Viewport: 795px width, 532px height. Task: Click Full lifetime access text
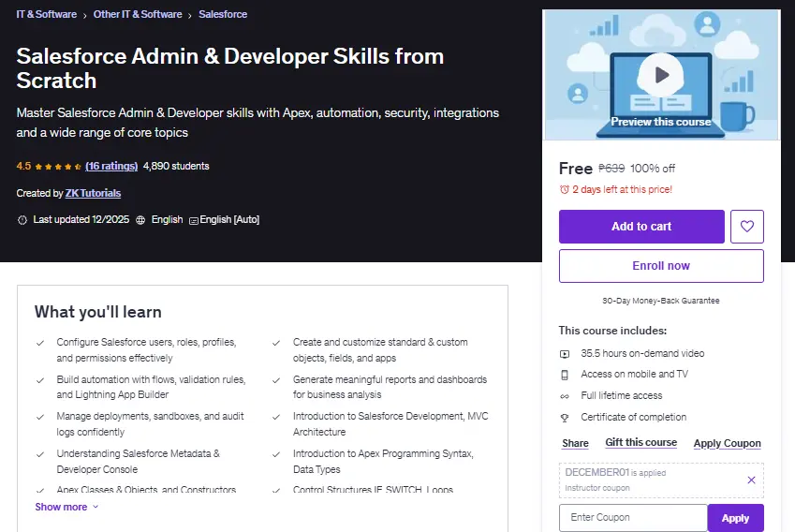(x=622, y=395)
